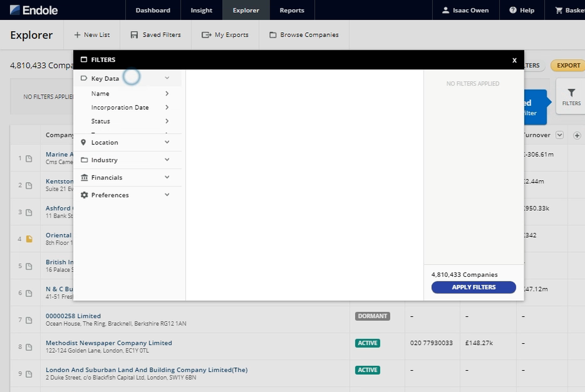Open the Turnover column dropdown
The width and height of the screenshot is (585, 392).
tap(560, 135)
